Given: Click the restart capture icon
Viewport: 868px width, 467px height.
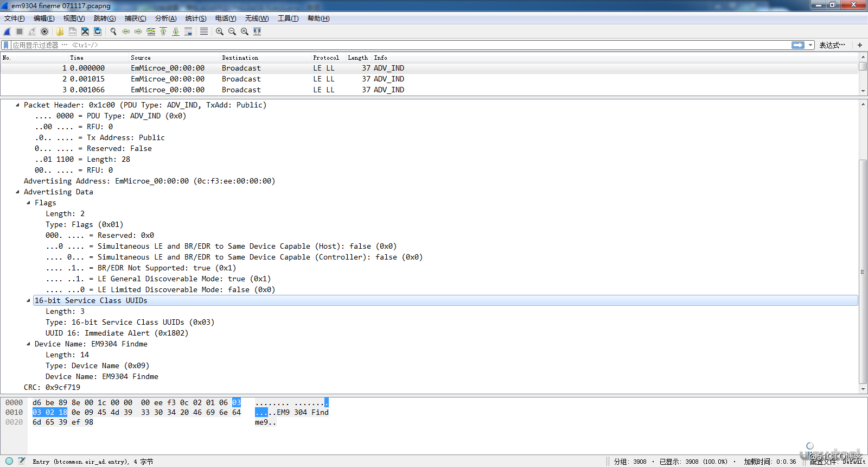Looking at the screenshot, I should pos(32,31).
